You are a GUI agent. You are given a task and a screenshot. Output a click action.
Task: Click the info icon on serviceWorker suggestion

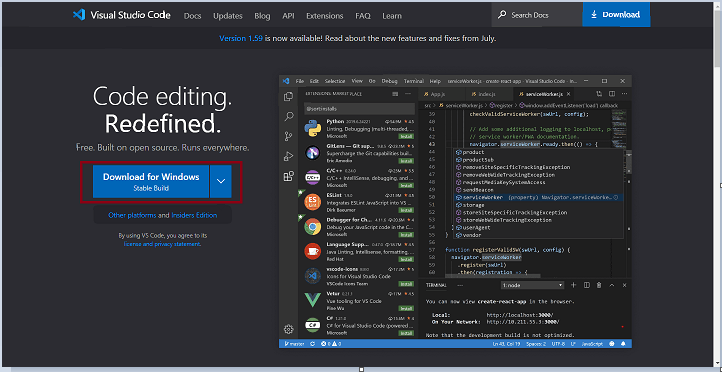click(x=615, y=197)
